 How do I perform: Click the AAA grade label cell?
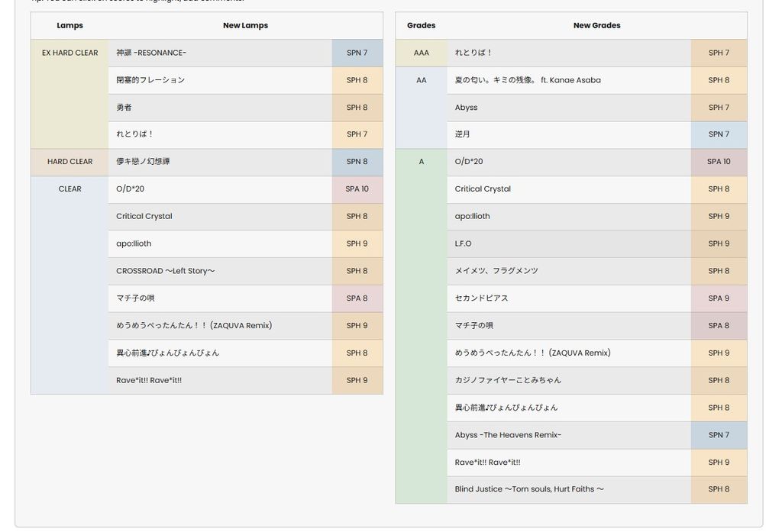point(421,53)
